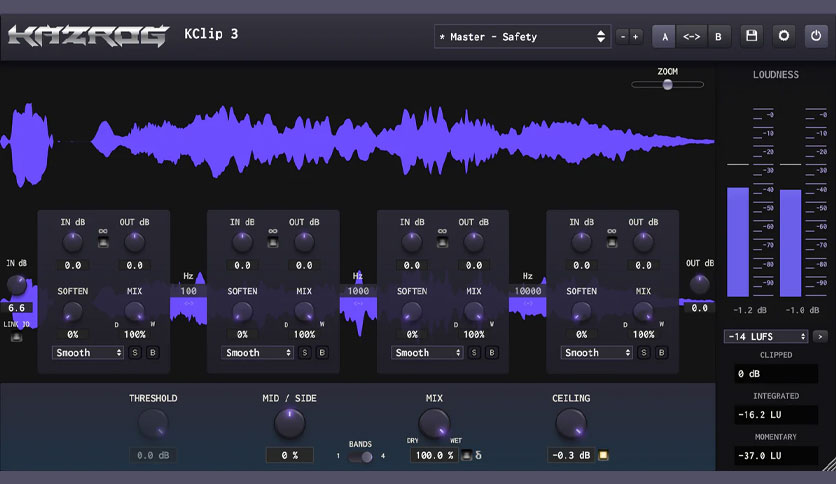836x484 pixels.
Task: Open the Master - Safety preset dropdown
Action: 522,37
